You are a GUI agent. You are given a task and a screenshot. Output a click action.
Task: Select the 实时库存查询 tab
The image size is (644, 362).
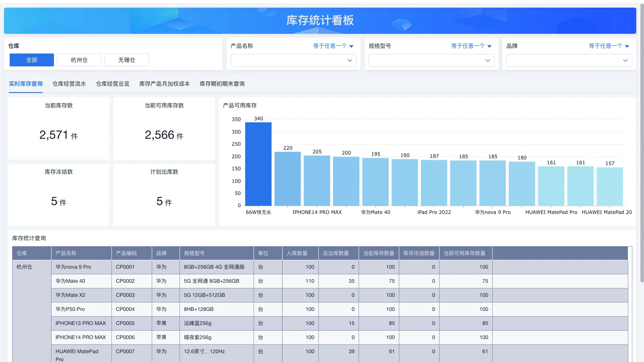pyautogui.click(x=25, y=84)
